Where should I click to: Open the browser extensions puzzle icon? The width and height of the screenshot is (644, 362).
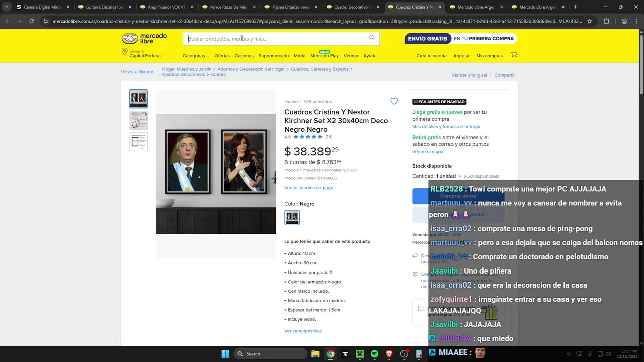tap(606, 21)
